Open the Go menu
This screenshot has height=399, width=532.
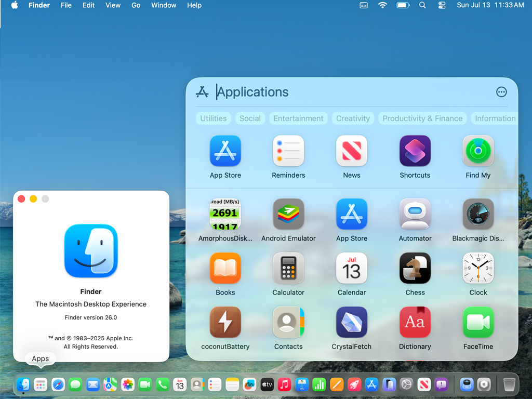(136, 5)
